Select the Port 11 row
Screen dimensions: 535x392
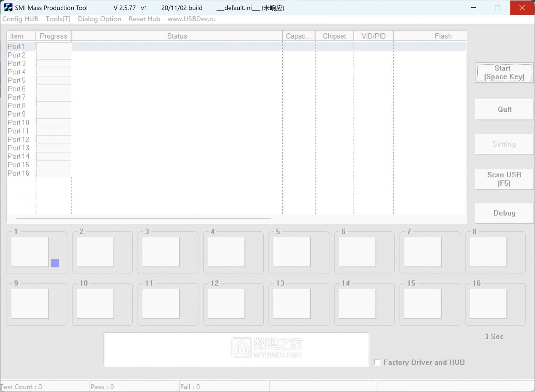pyautogui.click(x=236, y=131)
